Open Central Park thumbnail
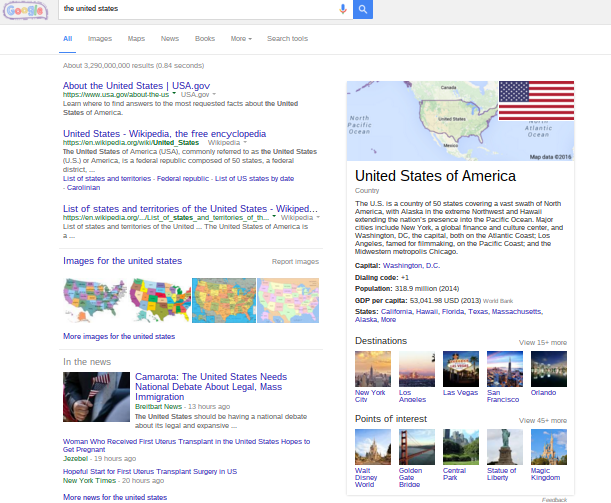 click(x=461, y=447)
